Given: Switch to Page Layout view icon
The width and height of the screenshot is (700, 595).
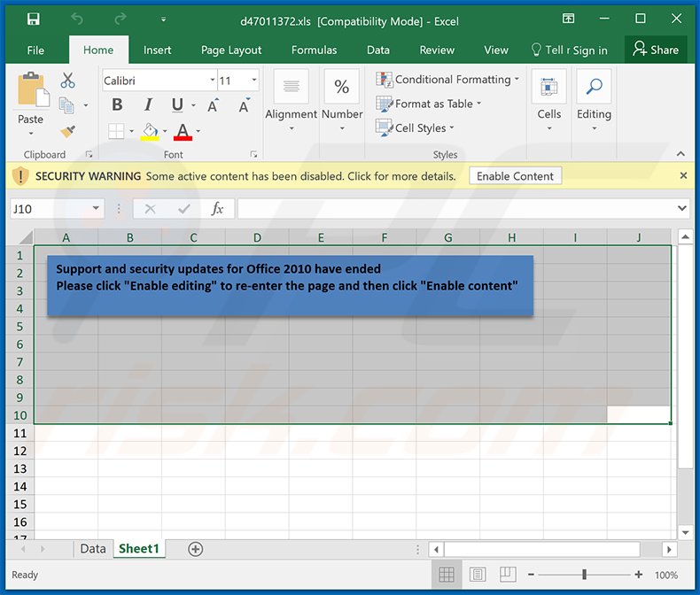Looking at the screenshot, I should [x=478, y=575].
